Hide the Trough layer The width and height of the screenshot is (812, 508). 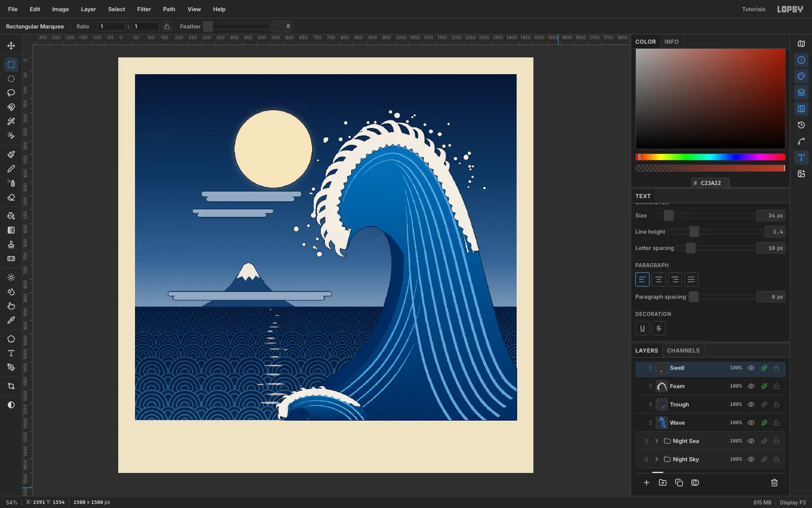tap(751, 404)
